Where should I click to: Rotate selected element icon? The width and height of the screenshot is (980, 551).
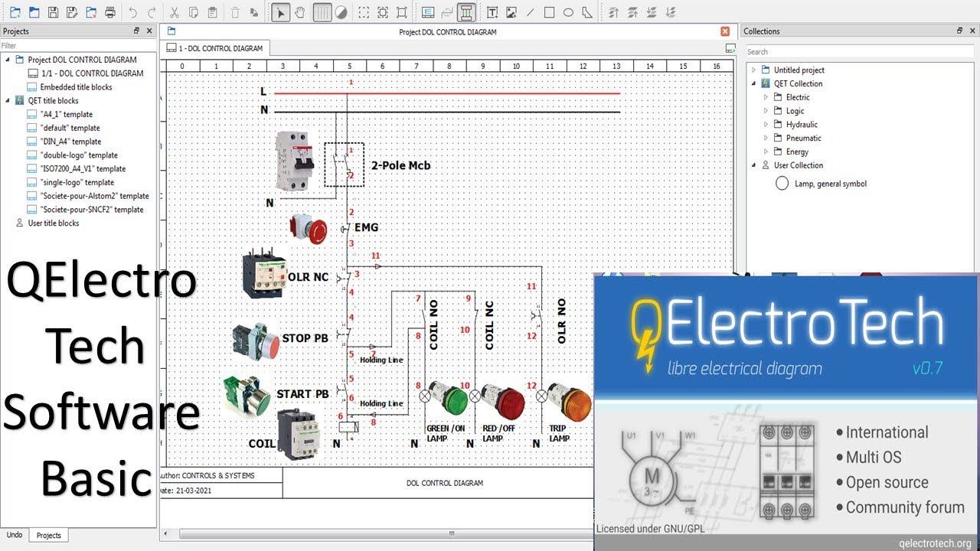point(254,12)
